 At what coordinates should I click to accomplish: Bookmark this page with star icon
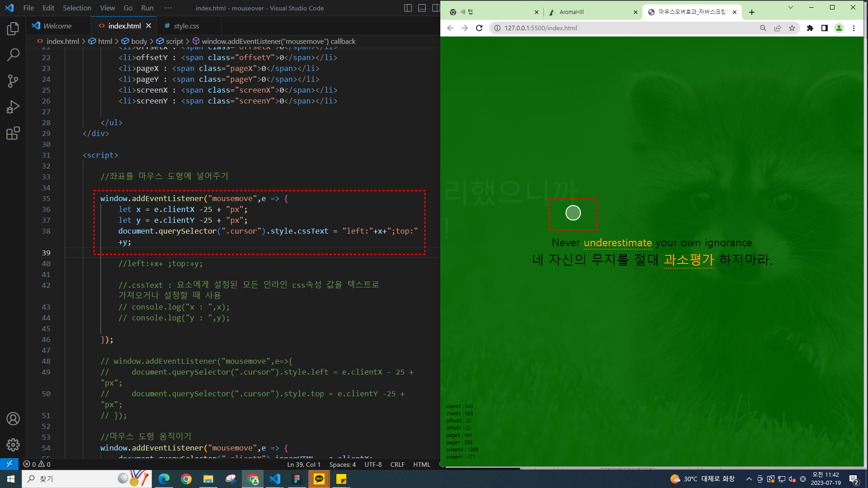point(792,28)
